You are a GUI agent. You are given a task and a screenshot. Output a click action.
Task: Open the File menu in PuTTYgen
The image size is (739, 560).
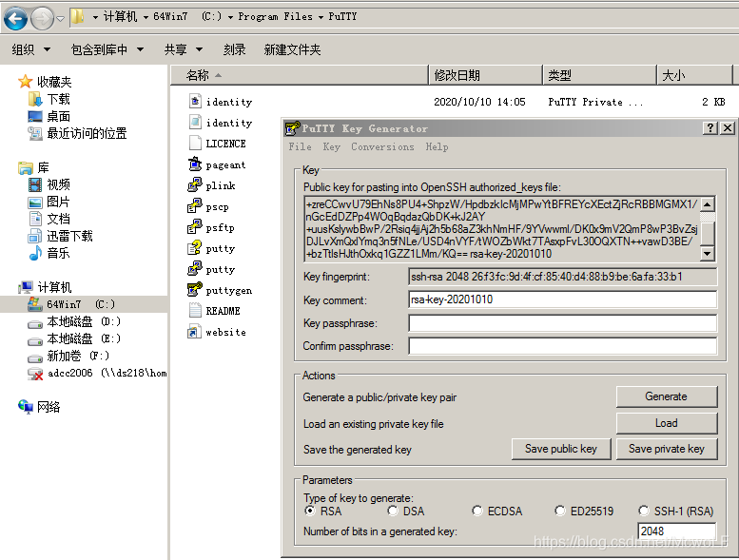click(x=300, y=147)
